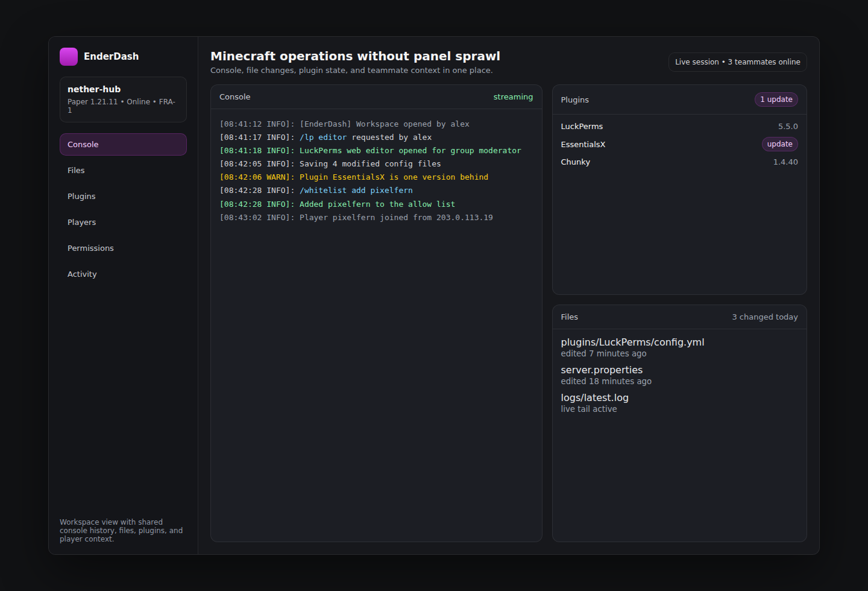Select the 'Player pixelfern joined' log line
This screenshot has height=591, width=868.
(x=356, y=218)
